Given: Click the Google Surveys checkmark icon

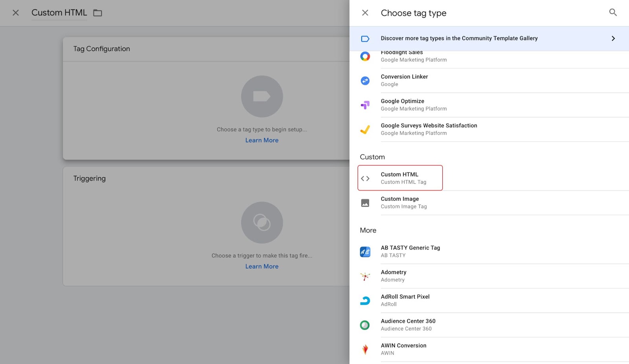Looking at the screenshot, I should [365, 130].
